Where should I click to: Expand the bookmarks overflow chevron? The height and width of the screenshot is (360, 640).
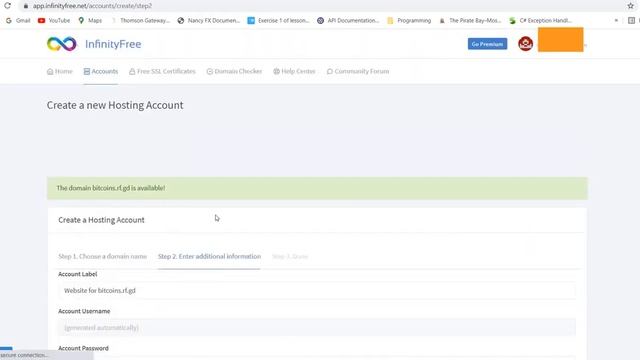point(616,20)
